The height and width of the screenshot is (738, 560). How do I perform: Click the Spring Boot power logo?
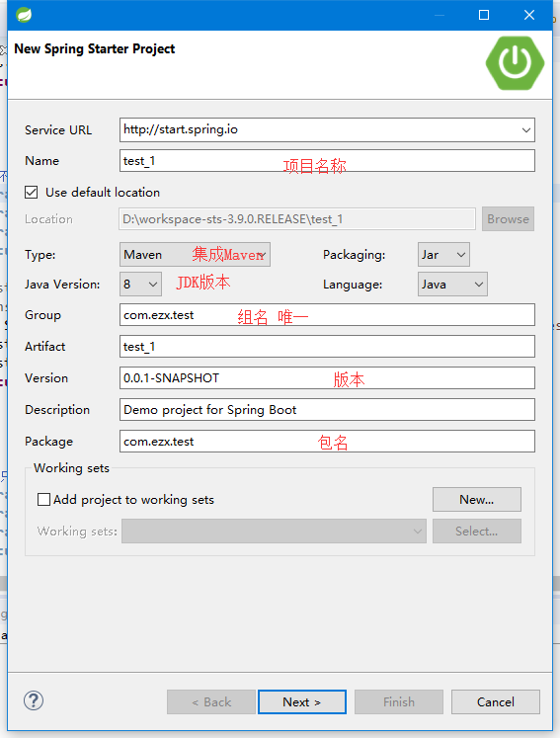(x=515, y=62)
